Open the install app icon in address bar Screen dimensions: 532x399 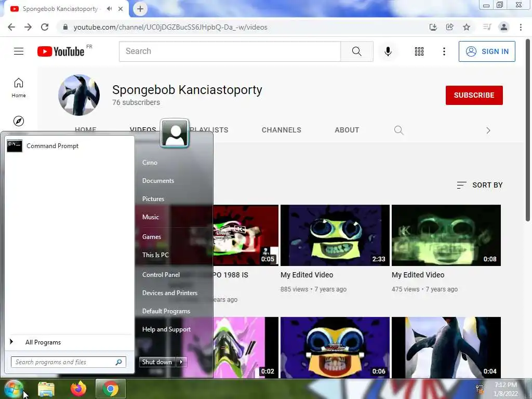pos(433,27)
